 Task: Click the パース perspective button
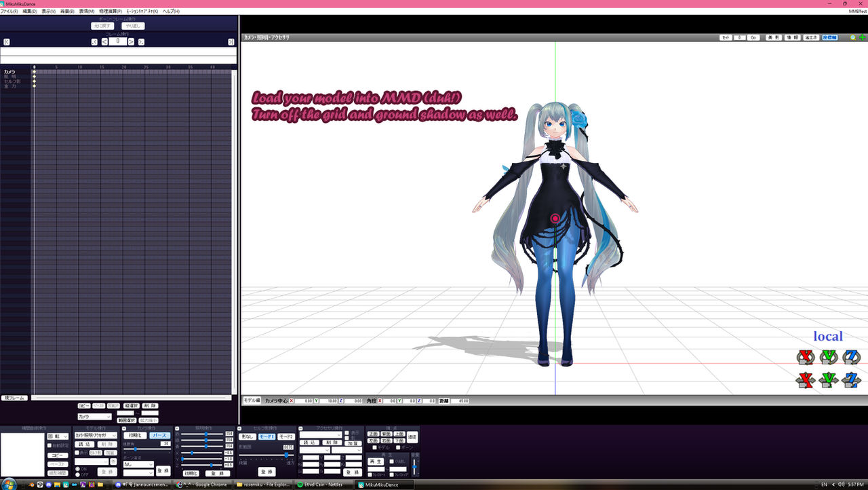(x=160, y=436)
